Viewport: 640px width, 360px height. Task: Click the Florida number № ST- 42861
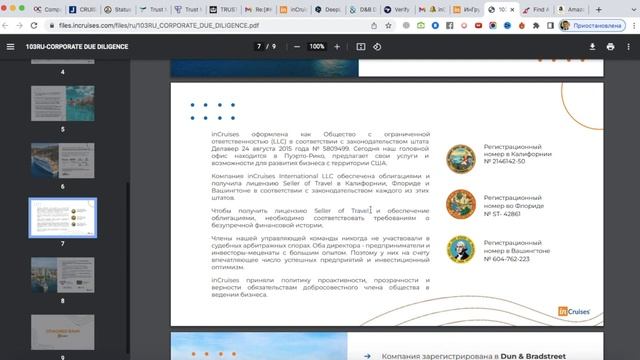pyautogui.click(x=502, y=213)
